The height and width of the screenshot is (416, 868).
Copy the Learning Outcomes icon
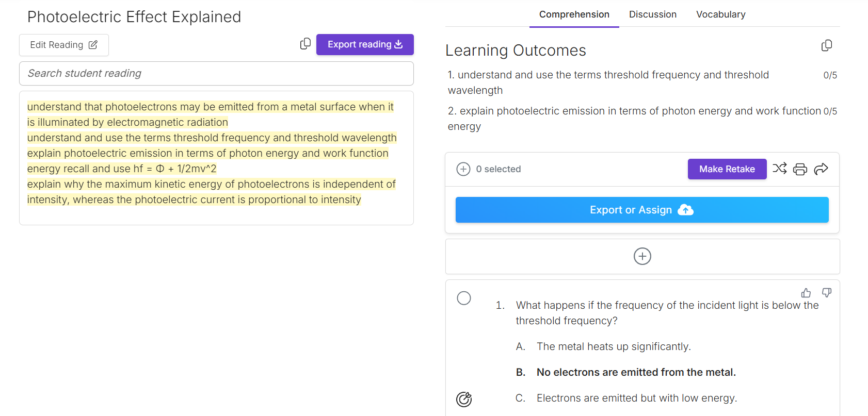click(x=826, y=46)
